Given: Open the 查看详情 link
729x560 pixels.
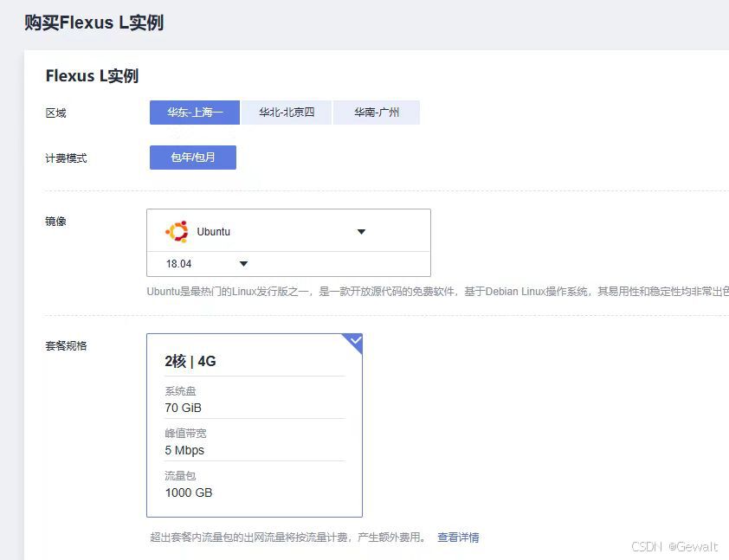Looking at the screenshot, I should pos(458,537).
